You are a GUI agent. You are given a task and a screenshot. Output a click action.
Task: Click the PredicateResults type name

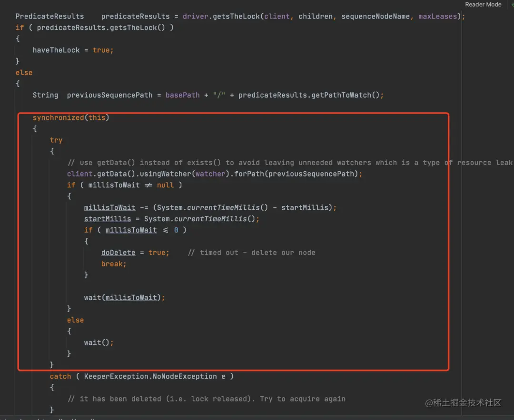(x=50, y=16)
